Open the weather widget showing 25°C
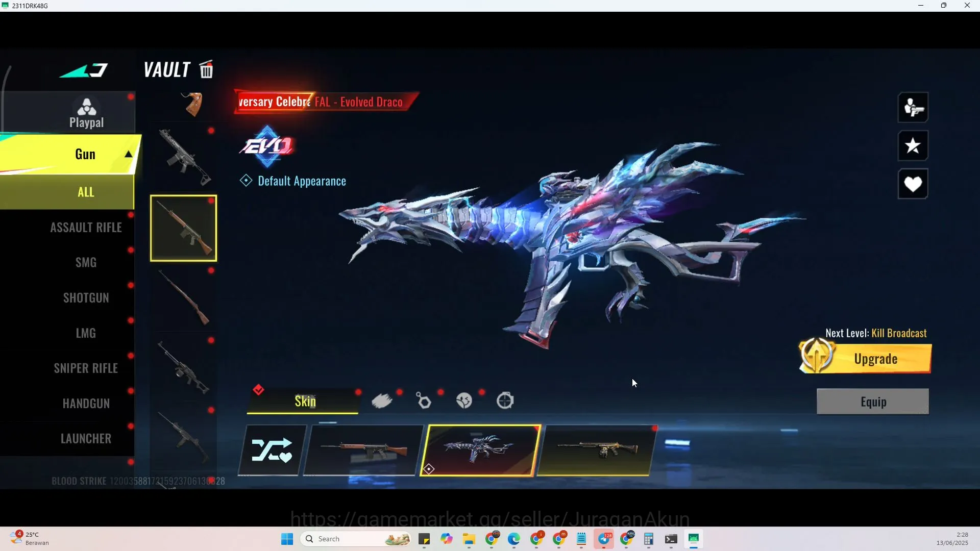This screenshot has height=551, width=980. (x=30, y=539)
